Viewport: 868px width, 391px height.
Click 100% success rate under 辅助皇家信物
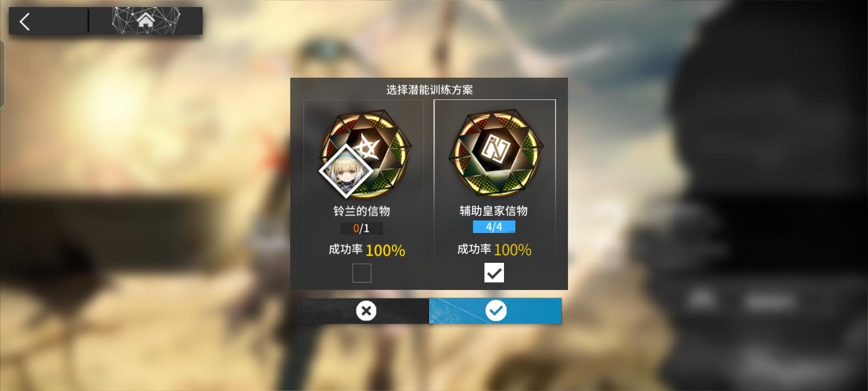point(513,250)
